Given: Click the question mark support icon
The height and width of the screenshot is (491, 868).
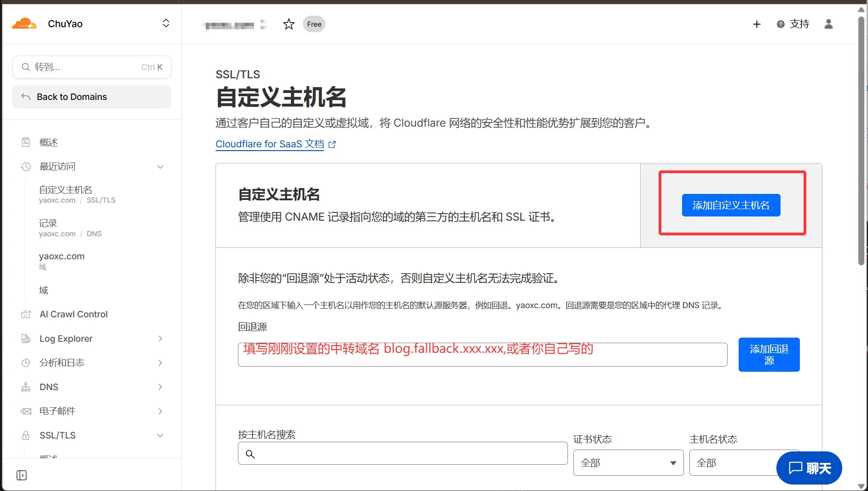Looking at the screenshot, I should (x=781, y=24).
